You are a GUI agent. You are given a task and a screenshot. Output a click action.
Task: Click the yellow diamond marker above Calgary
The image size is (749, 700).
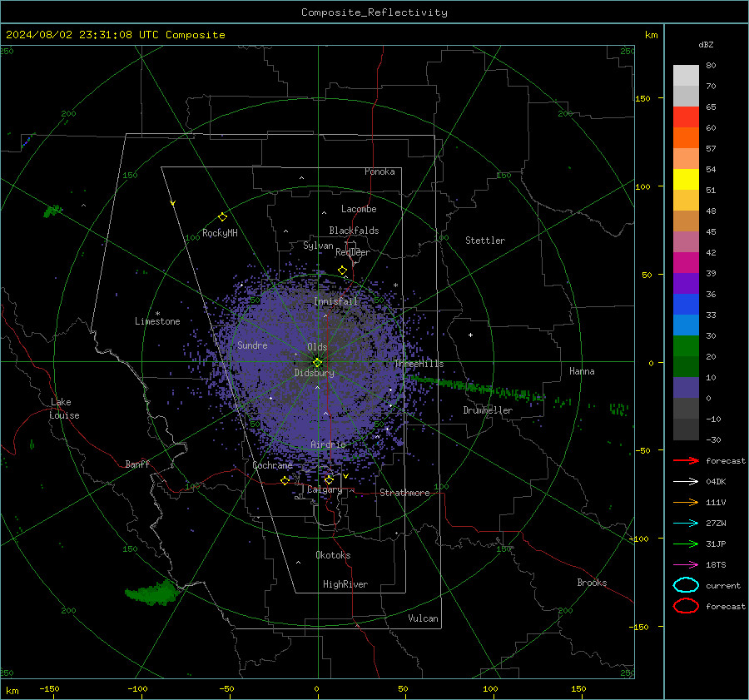click(x=329, y=479)
